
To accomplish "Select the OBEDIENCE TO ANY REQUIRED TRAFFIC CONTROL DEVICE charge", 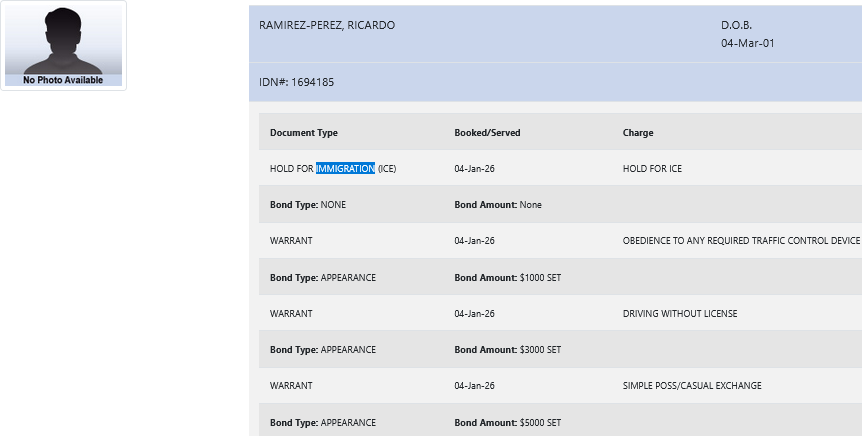I will tap(741, 241).
